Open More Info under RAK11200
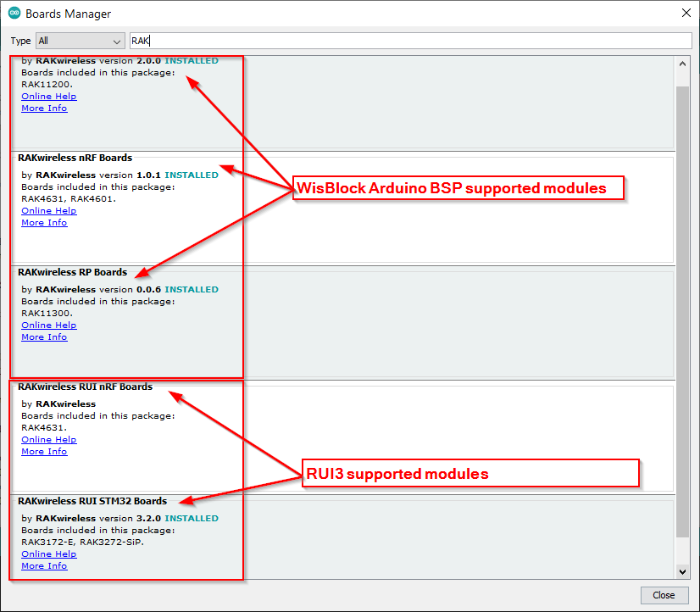This screenshot has height=612, width=700. click(44, 108)
